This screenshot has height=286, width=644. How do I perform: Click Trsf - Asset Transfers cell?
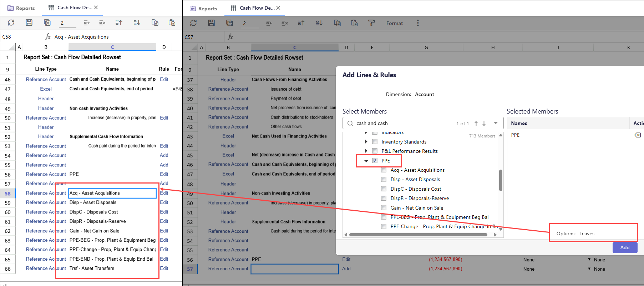tap(112, 268)
